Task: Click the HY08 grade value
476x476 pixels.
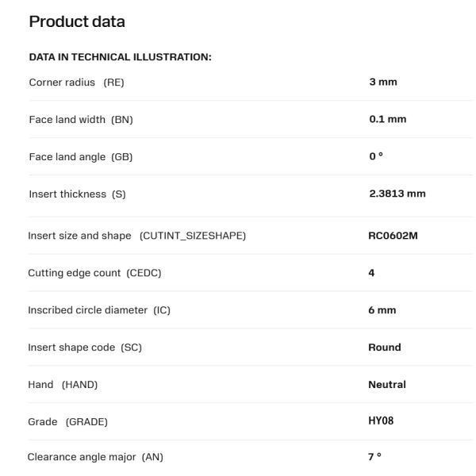Action: click(x=381, y=421)
